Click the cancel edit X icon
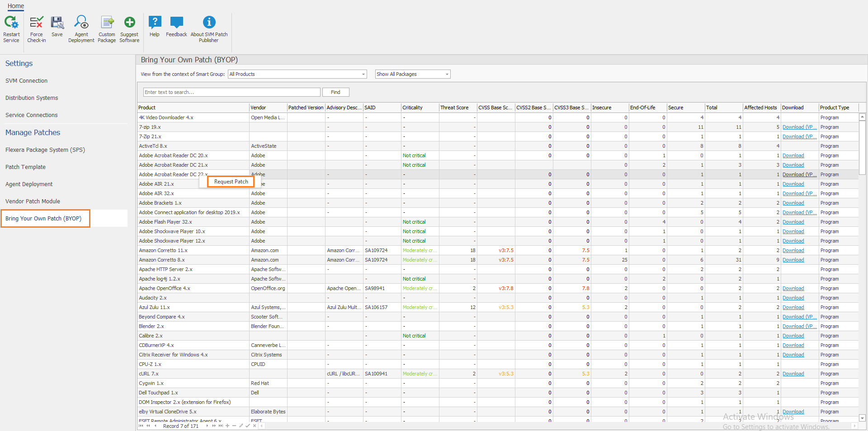Image resolution: width=868 pixels, height=431 pixels. tap(255, 426)
